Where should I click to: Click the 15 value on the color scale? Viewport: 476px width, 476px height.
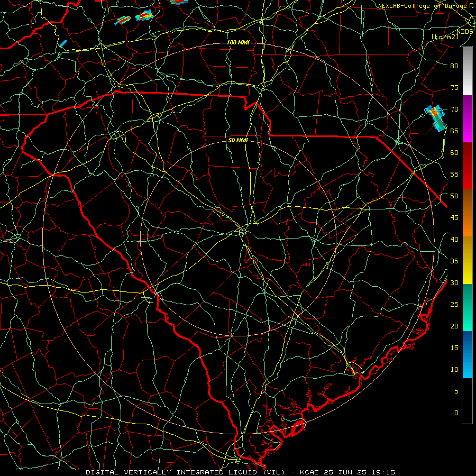click(454, 347)
